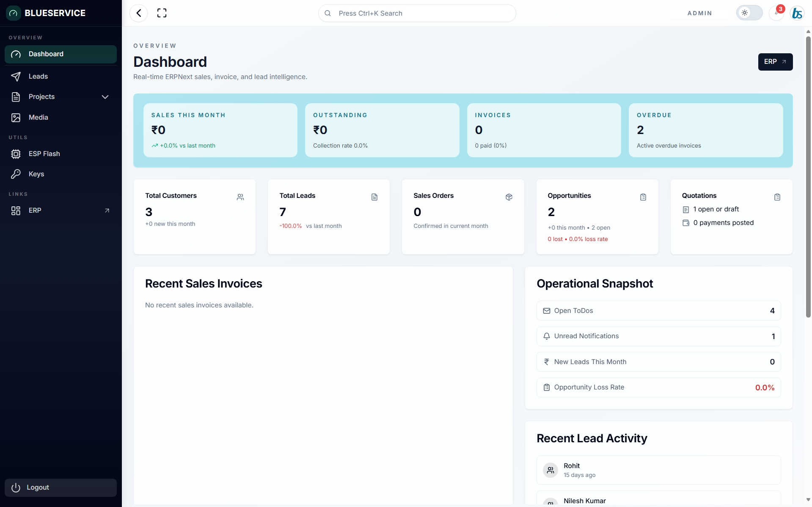Viewport: 812px width, 507px height.
Task: Click Rohit's lead avatar icon
Action: pyautogui.click(x=551, y=470)
